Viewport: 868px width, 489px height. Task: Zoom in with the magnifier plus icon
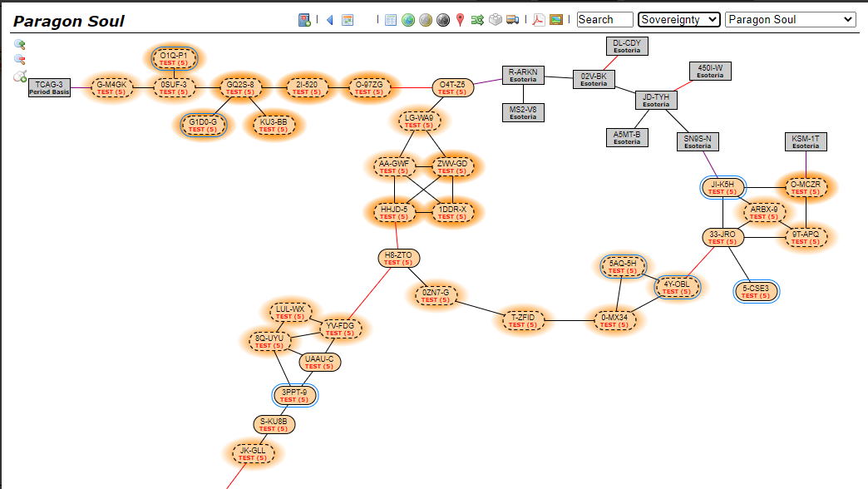coord(20,44)
